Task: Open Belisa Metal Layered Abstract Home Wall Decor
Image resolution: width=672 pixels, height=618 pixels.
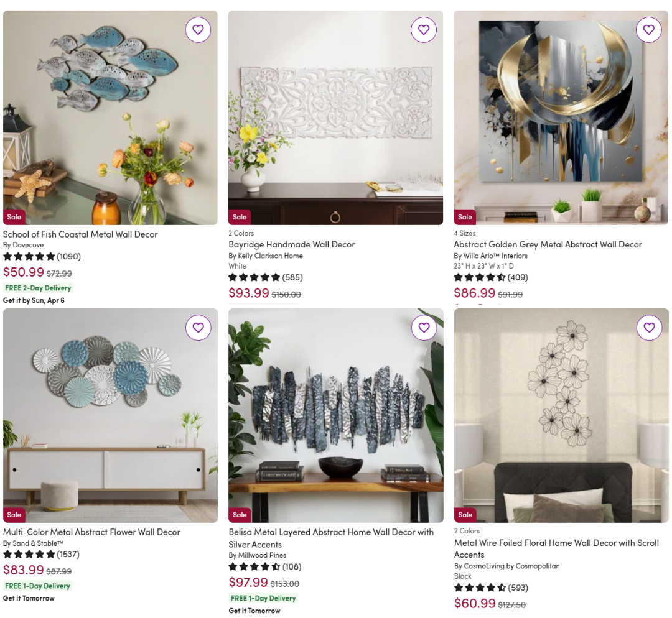Action: point(331,538)
